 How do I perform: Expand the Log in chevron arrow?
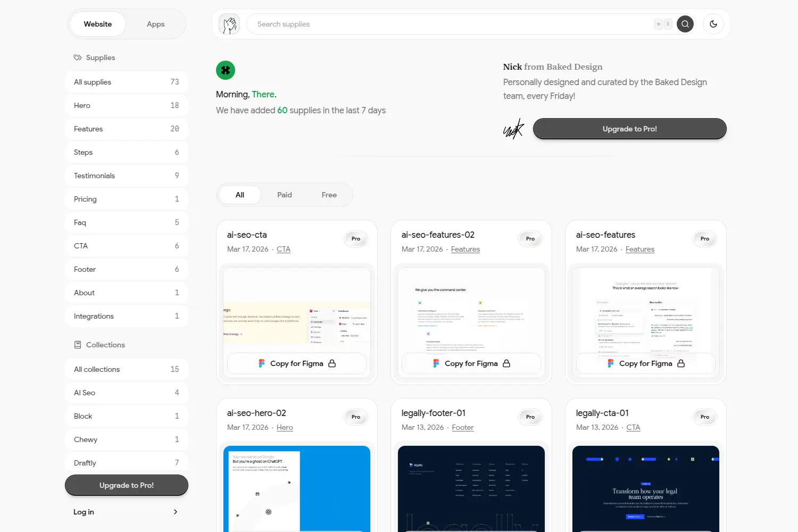click(x=176, y=512)
